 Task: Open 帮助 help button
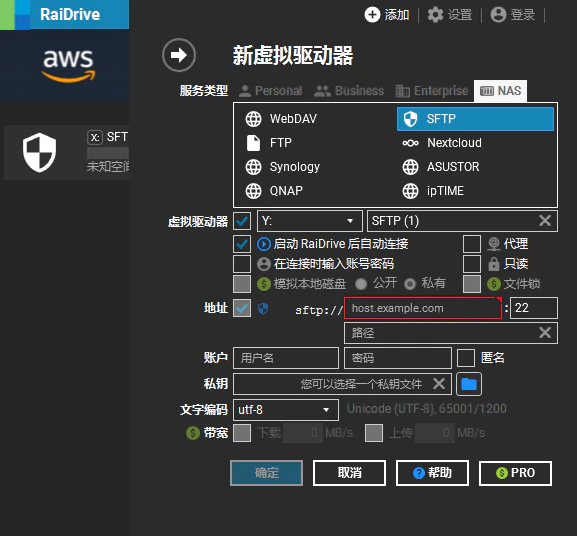point(432,473)
